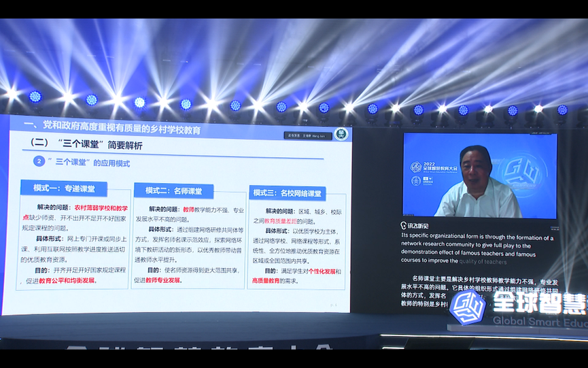
Task: Click the blue cube logo at stage bottom
Action: 467,307
